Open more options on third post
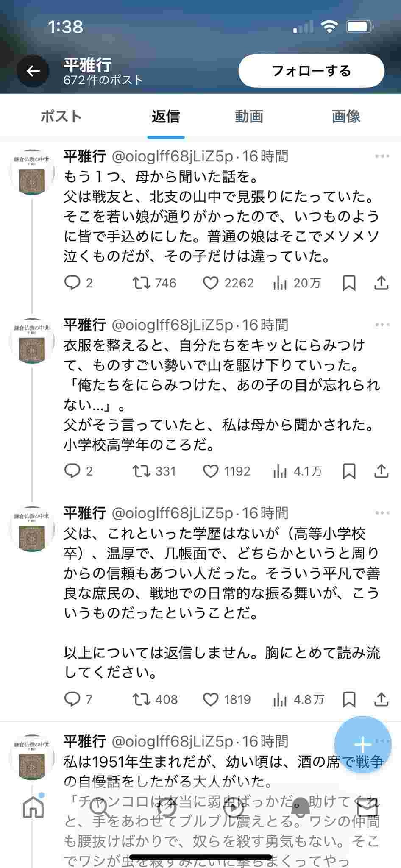This screenshot has width=401, height=868. point(382,513)
